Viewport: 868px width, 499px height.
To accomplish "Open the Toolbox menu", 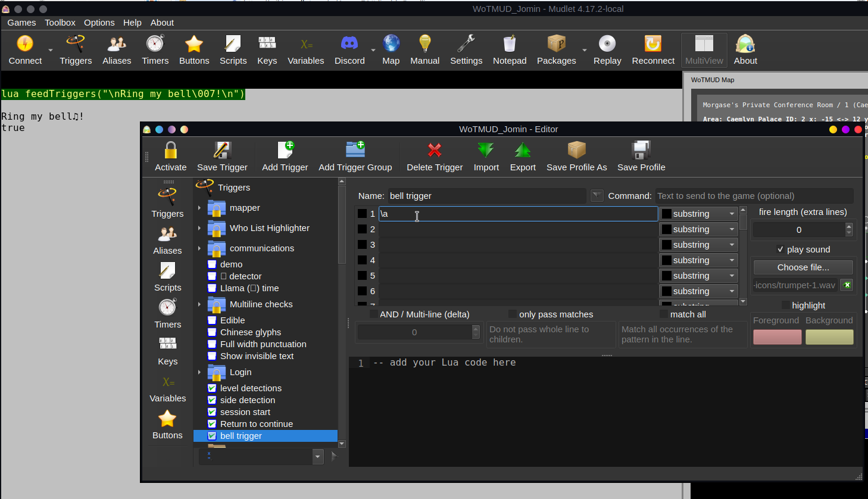I will point(60,23).
